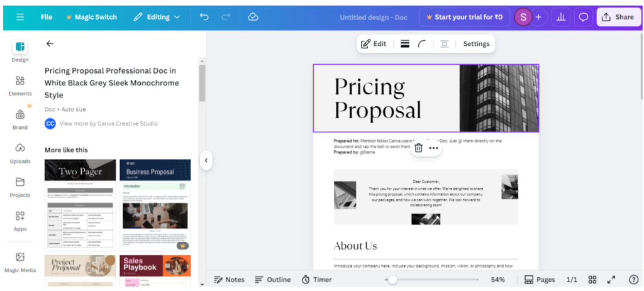Adjust the zoom slider handle

[392, 280]
